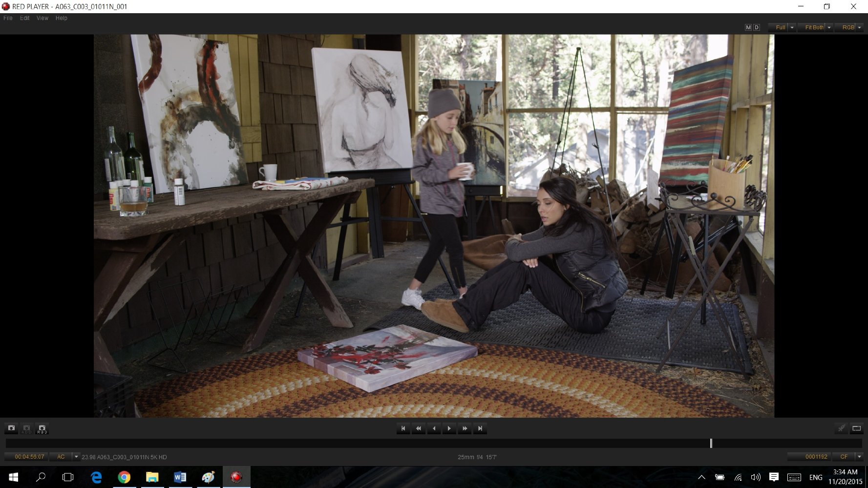Switch to Paint on the taskbar
The image size is (868, 488).
tap(209, 477)
